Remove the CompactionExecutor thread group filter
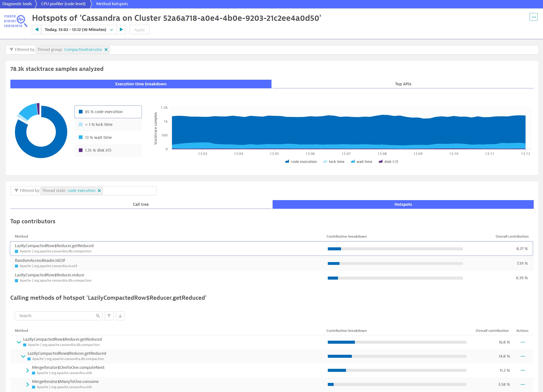 click(106, 50)
